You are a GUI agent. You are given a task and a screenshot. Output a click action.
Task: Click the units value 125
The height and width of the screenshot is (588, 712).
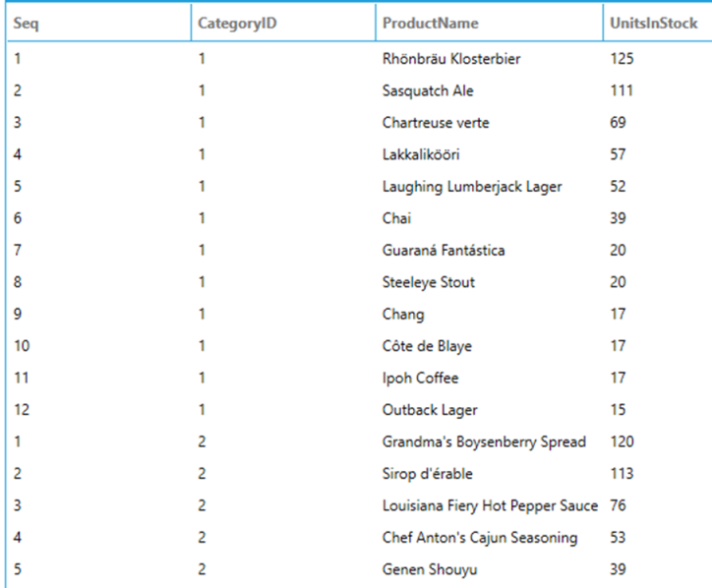[x=622, y=59]
